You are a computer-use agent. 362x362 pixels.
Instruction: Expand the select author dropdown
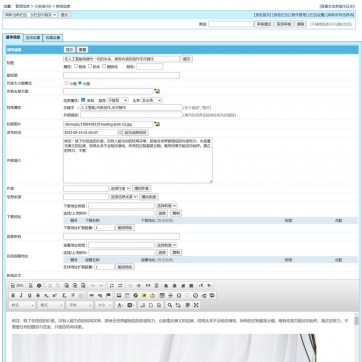tap(120, 188)
